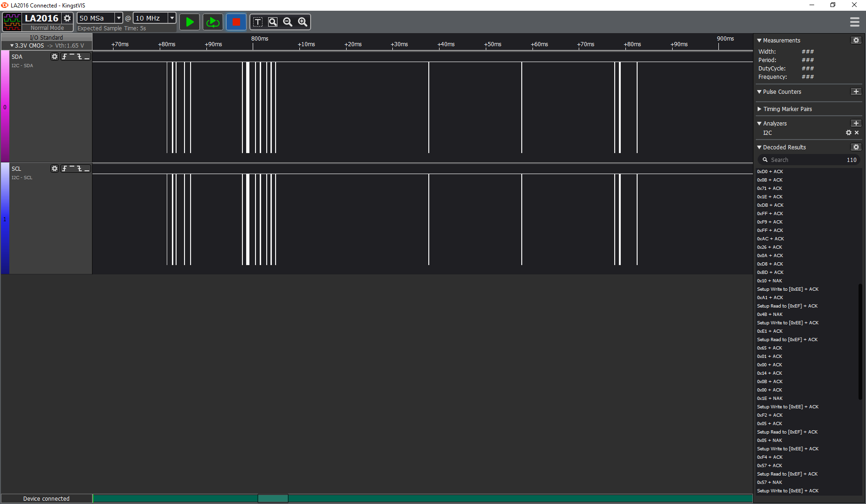Set falling edge trigger on SCL channel
Image resolution: width=866 pixels, height=504 pixels.
(x=79, y=168)
